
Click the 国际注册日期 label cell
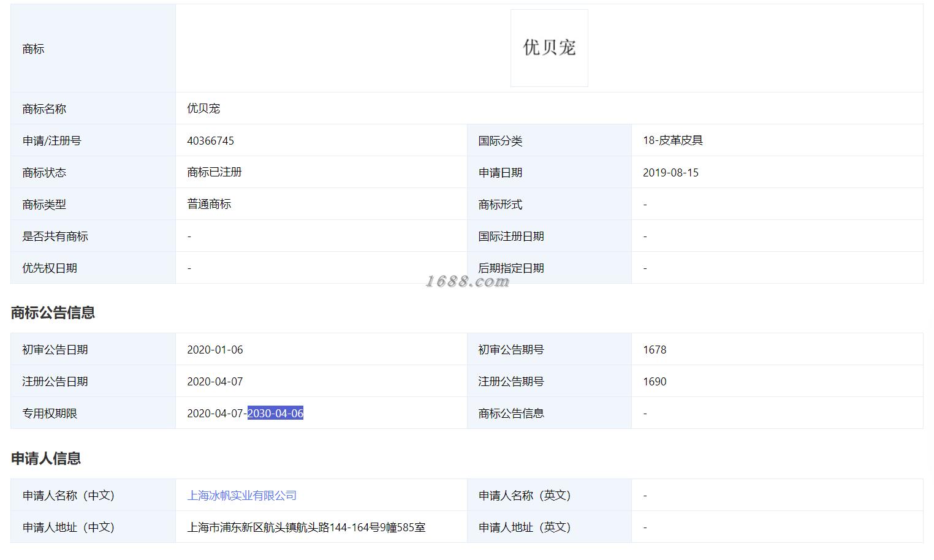(549, 236)
